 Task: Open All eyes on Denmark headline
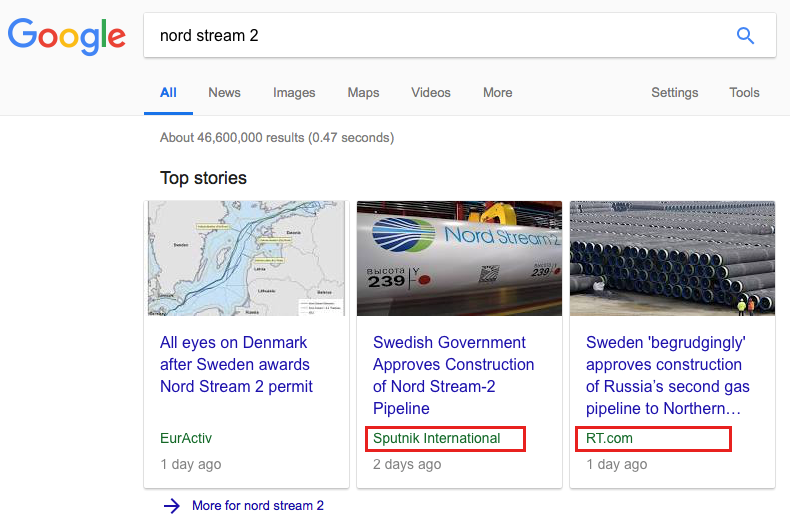(x=236, y=364)
